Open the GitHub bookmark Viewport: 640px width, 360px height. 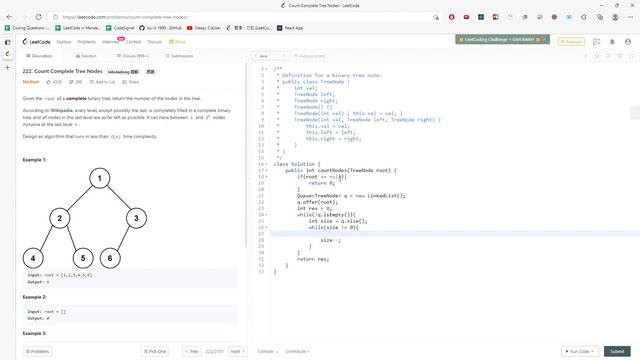160,28
